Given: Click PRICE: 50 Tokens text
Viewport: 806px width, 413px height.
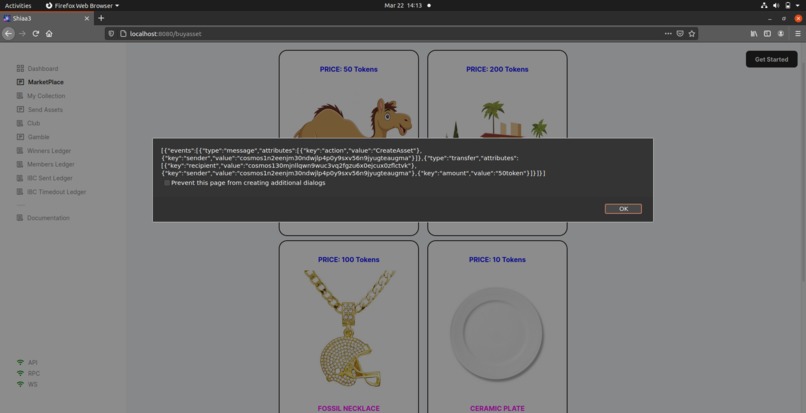Looking at the screenshot, I should point(349,69).
